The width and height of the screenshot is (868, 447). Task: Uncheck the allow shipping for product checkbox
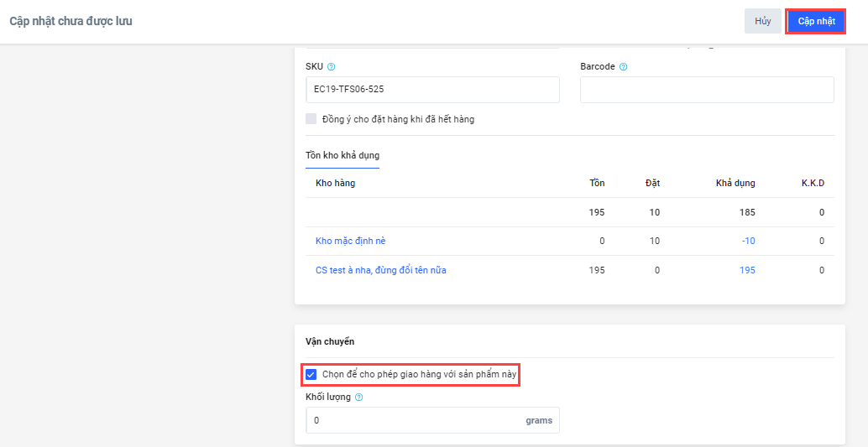(311, 374)
